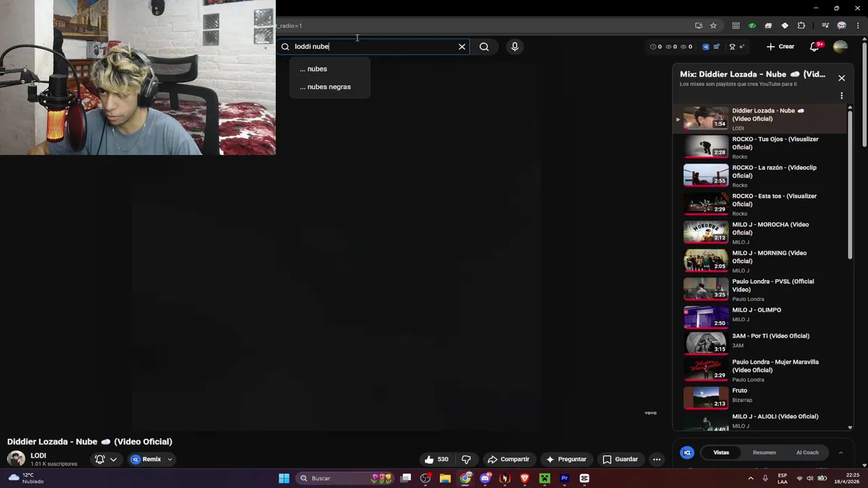Open the Chrome three-dot menu
Screen dimensions: 868x488
[x=858, y=26]
